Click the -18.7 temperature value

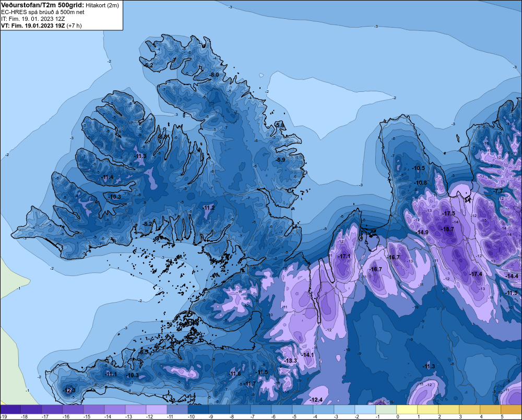pos(447,229)
